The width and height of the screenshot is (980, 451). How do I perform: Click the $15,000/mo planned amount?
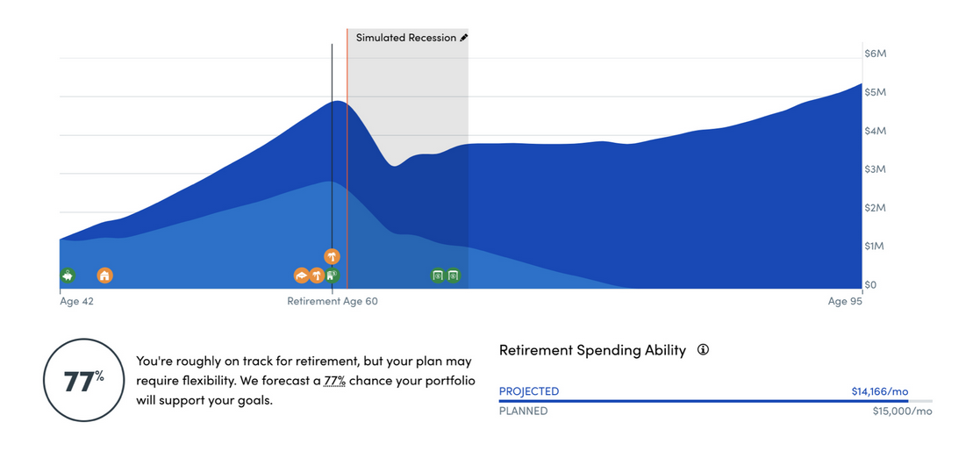tap(903, 411)
